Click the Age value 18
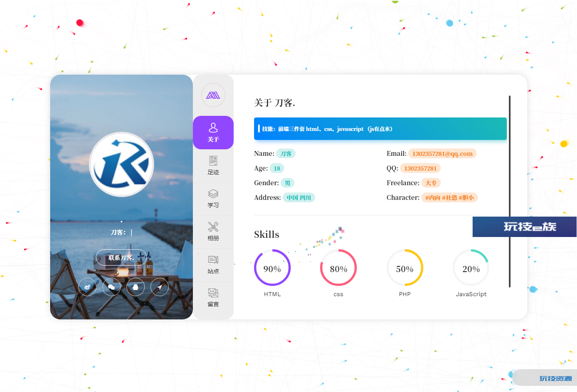The height and width of the screenshot is (392, 577). click(x=277, y=168)
